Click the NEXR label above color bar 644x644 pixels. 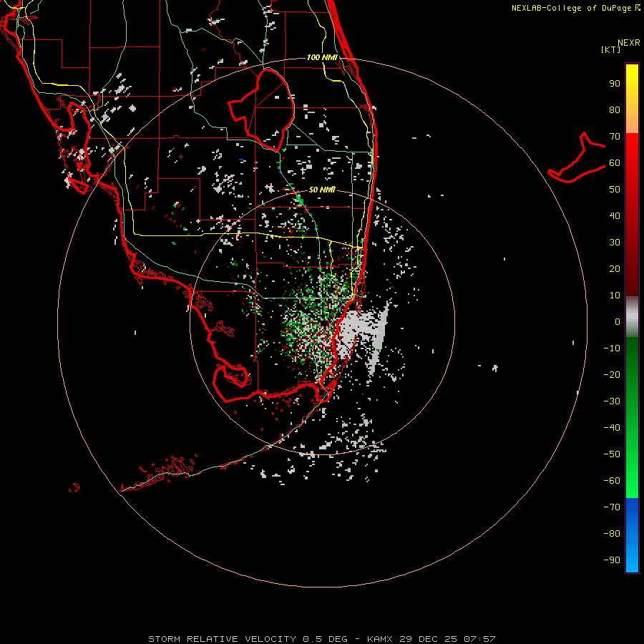[x=629, y=43]
